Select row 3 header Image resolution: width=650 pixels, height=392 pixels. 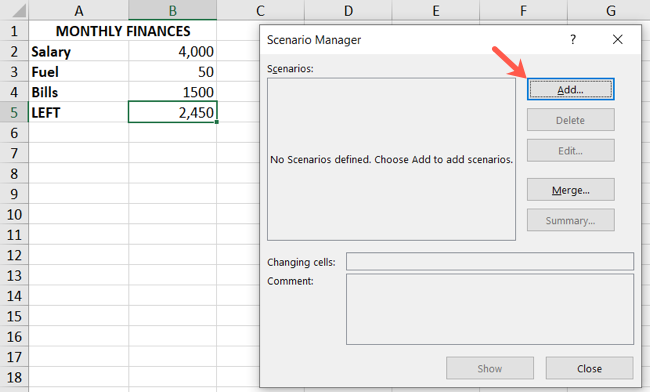[14, 71]
